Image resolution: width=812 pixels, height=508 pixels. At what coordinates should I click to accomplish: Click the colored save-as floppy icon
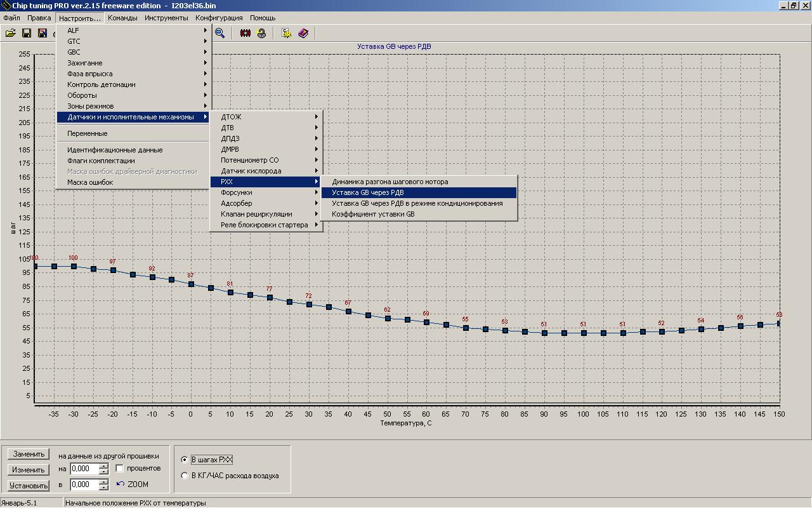(43, 33)
